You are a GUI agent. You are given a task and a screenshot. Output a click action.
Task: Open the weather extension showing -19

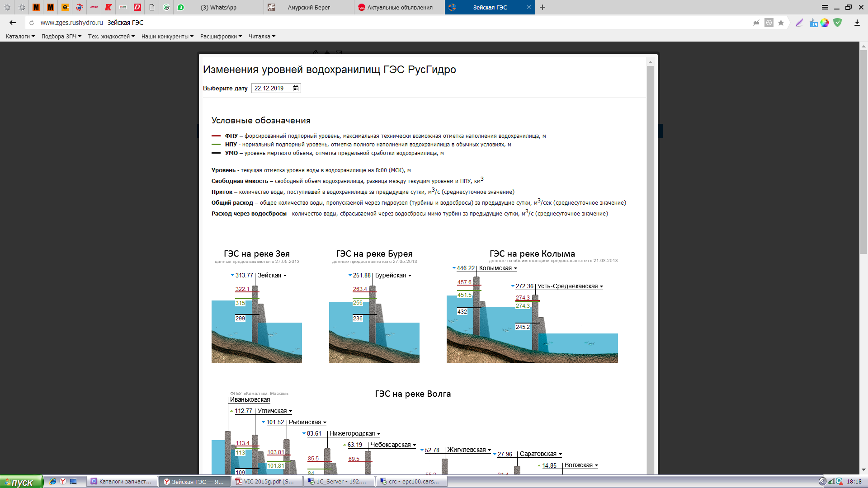(x=814, y=23)
